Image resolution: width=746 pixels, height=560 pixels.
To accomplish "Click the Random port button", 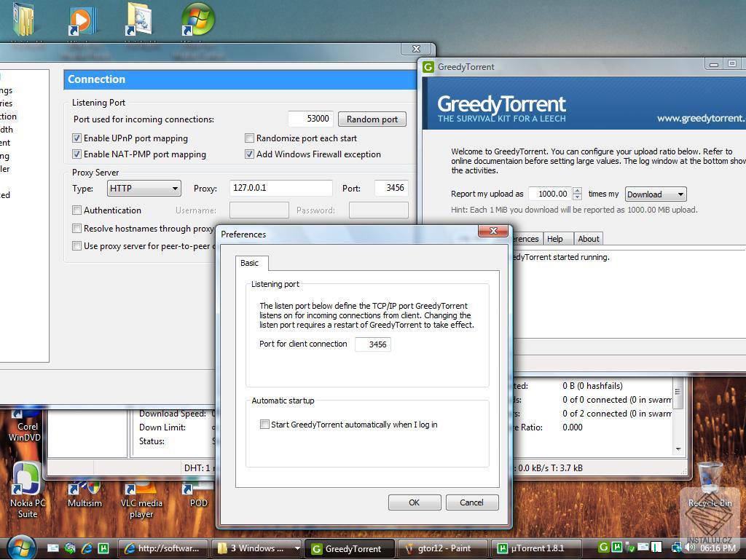I will [372, 119].
